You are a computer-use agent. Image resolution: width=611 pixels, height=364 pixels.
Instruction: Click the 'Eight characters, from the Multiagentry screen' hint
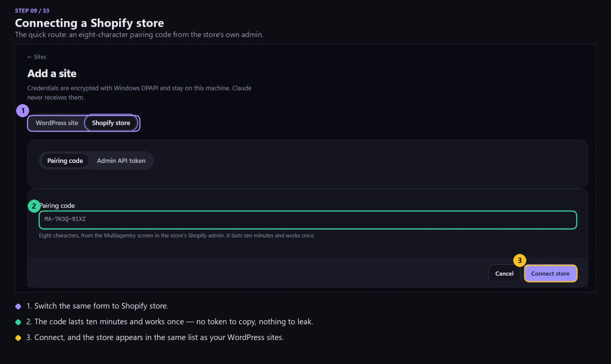click(x=177, y=235)
